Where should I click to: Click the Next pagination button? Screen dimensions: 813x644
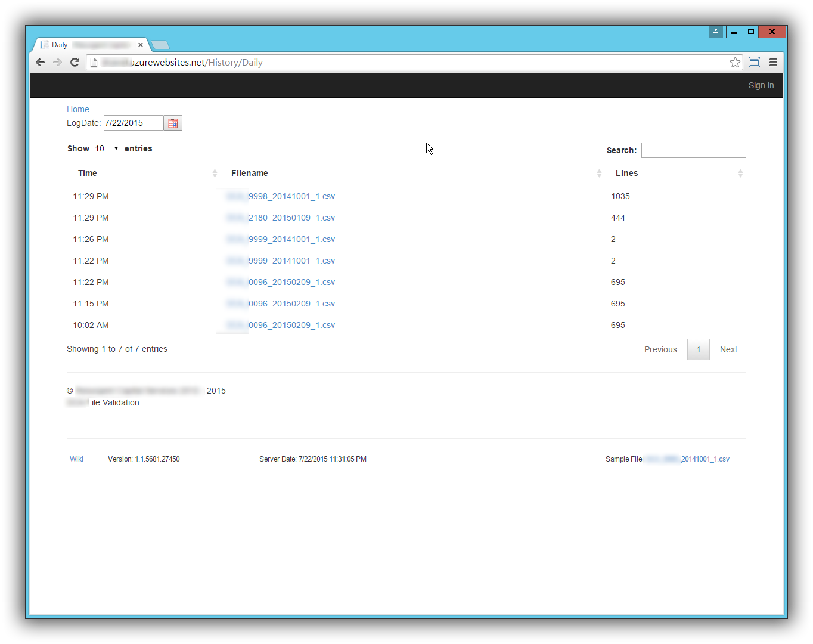728,349
